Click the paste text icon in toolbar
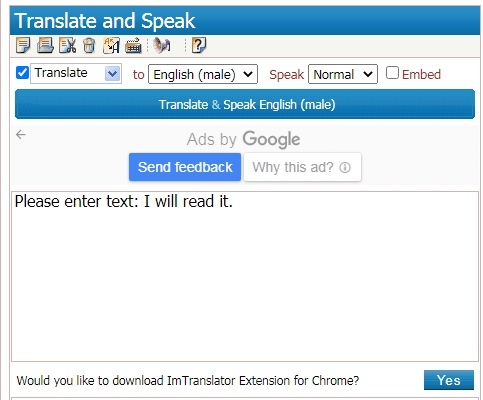Screen dimensions: 483x400 pos(45,45)
